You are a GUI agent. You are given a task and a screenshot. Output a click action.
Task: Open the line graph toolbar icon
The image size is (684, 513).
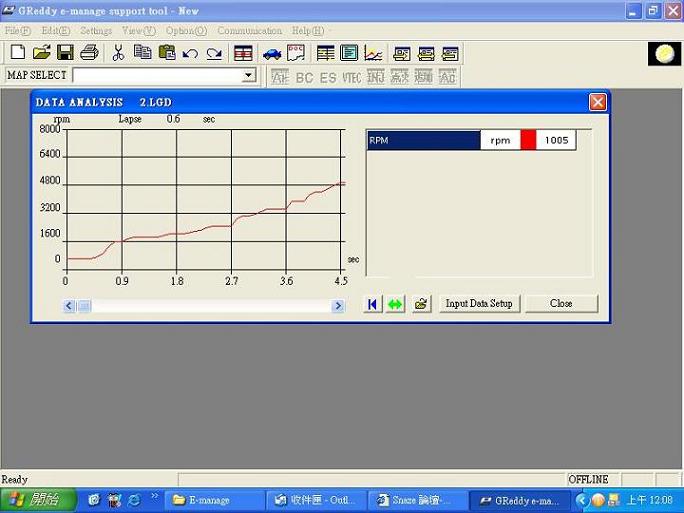tap(373, 53)
